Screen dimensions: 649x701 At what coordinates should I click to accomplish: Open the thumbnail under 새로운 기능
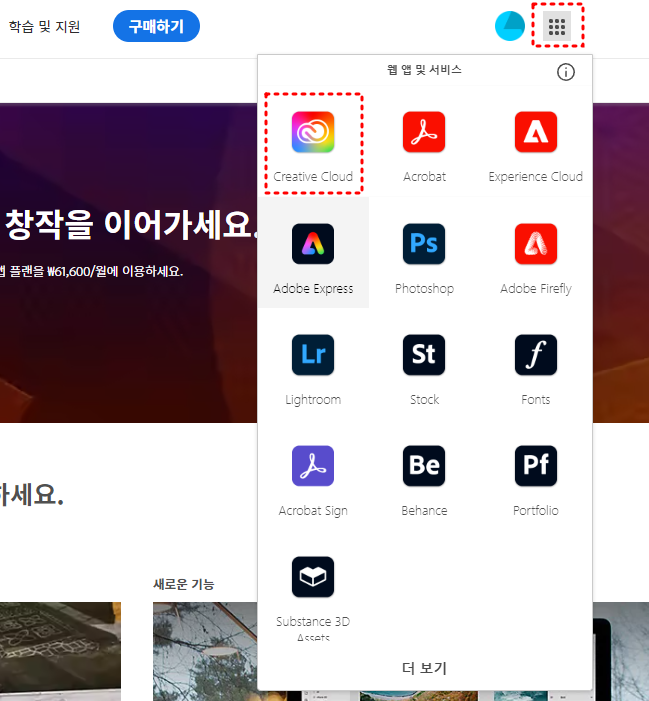[x=205, y=651]
